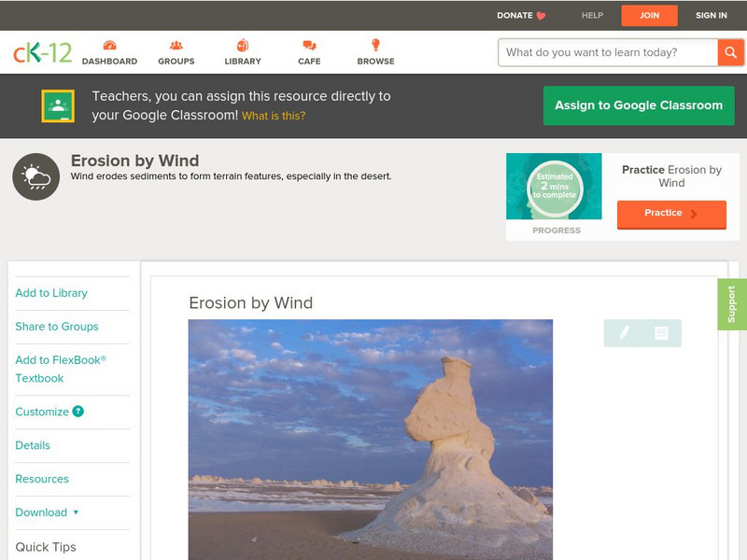Click the Customize link
This screenshot has width=747, height=560.
[x=42, y=412]
